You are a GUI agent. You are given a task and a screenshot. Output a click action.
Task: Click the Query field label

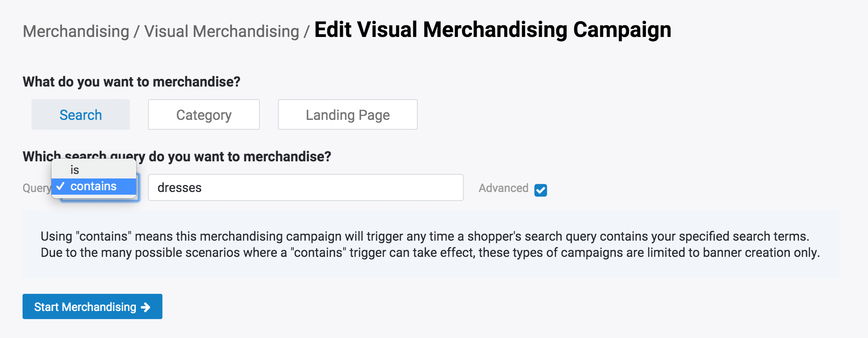pos(36,188)
